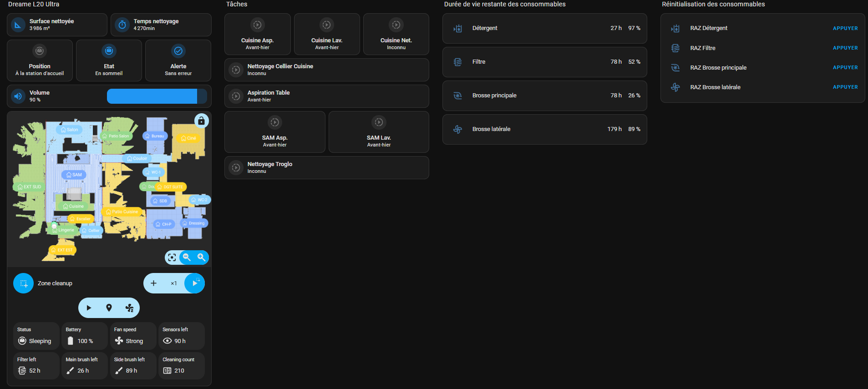Start the zone cleanup run
This screenshot has width=868, height=389.
point(195,283)
